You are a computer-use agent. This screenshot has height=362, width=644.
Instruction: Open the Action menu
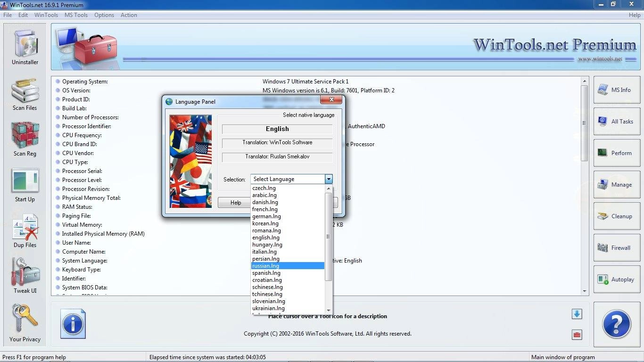pos(129,15)
